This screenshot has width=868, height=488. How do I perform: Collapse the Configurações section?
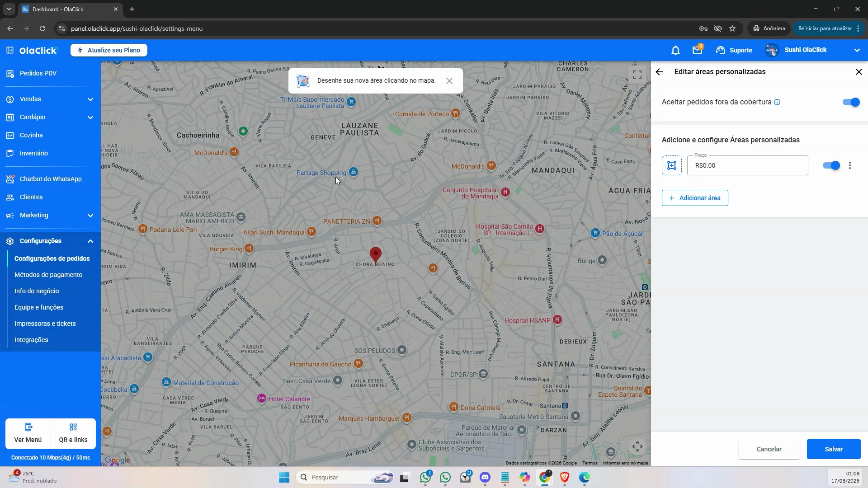click(50, 241)
